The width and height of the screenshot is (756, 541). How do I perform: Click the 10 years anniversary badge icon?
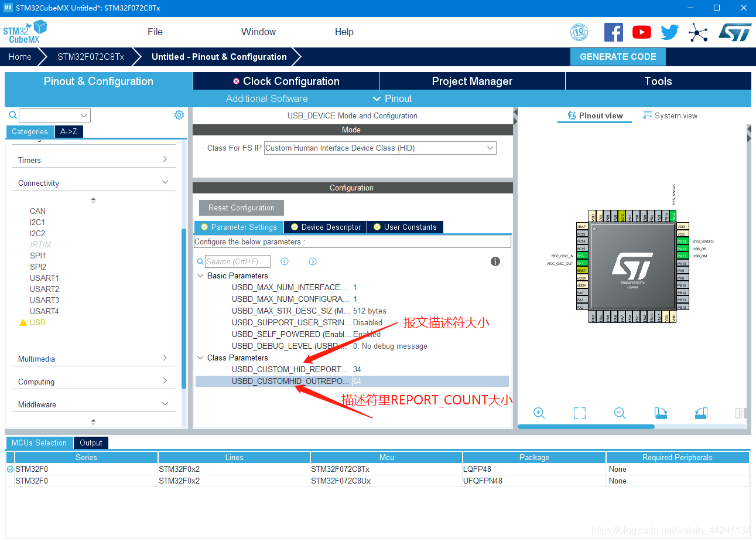[x=579, y=32]
